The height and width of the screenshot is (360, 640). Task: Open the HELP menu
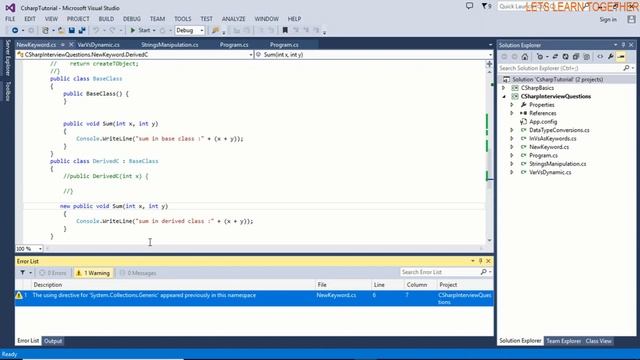294,19
